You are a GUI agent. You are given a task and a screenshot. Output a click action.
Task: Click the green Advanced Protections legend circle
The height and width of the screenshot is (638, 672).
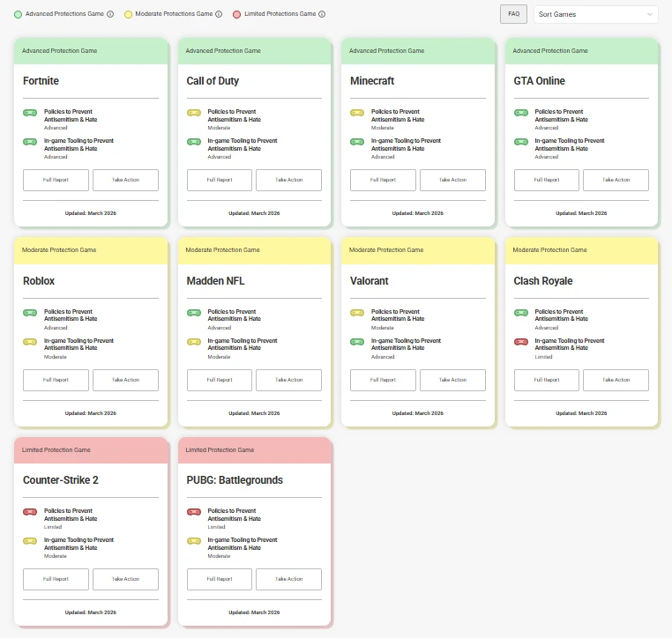(x=19, y=14)
